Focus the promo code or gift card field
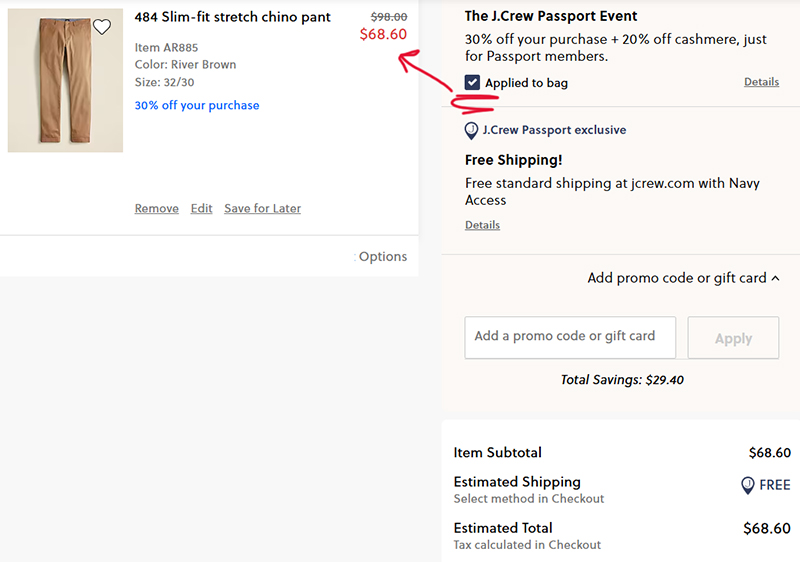 click(x=570, y=337)
